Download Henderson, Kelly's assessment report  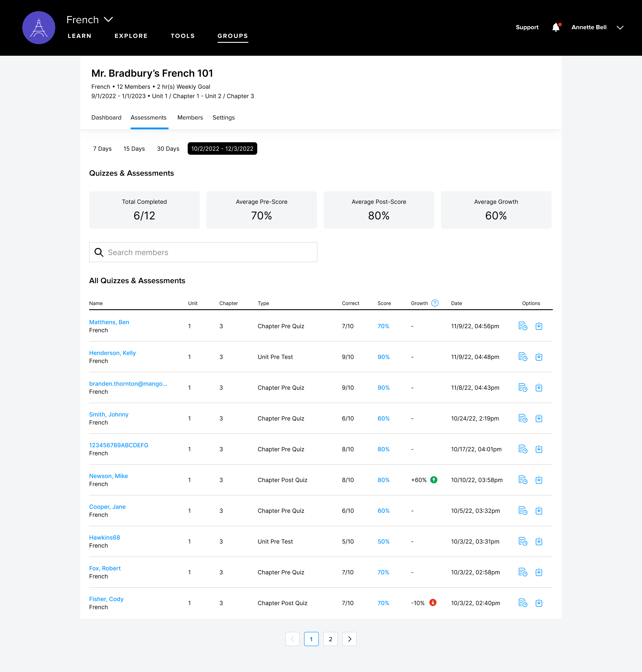[539, 357]
